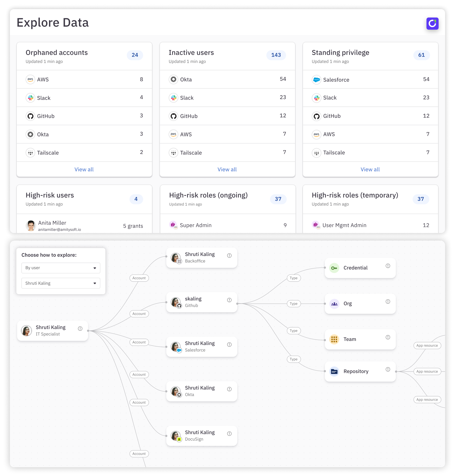Click the Team grid icon

click(334, 339)
